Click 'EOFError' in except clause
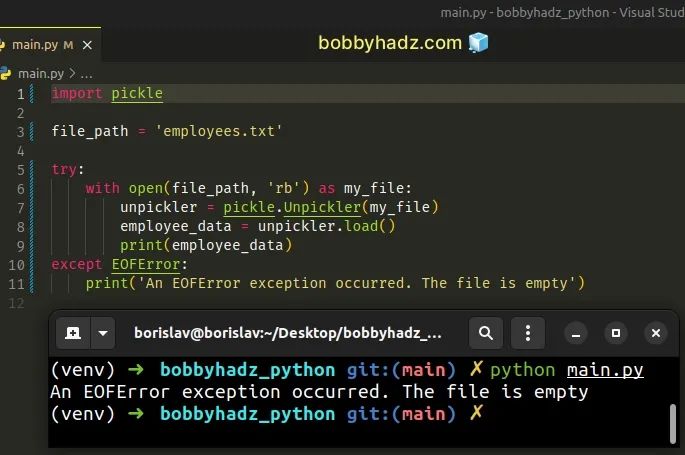 coord(146,264)
